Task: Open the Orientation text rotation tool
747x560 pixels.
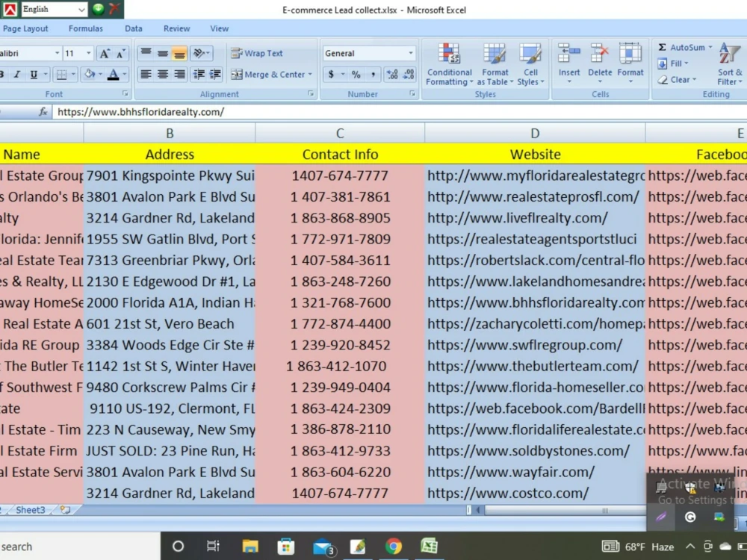Action: coord(200,53)
